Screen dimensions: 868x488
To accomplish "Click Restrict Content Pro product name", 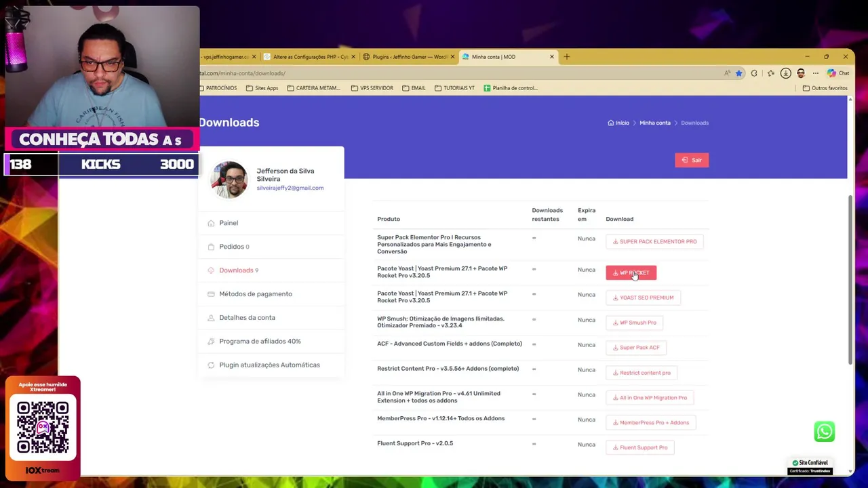I will [448, 369].
